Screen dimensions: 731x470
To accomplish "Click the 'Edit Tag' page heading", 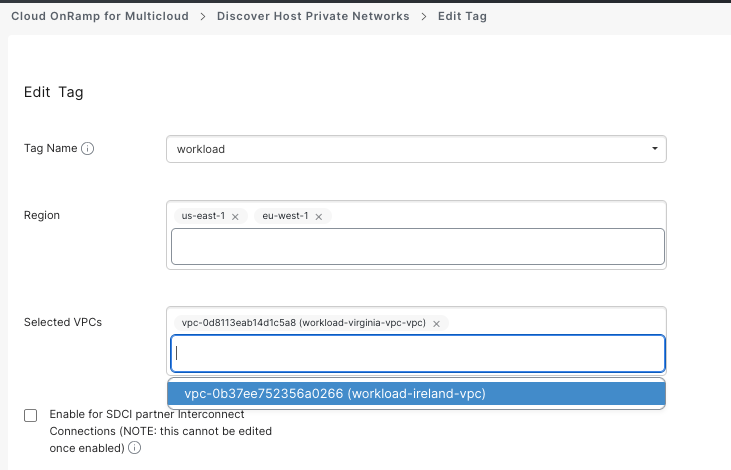I will click(54, 92).
